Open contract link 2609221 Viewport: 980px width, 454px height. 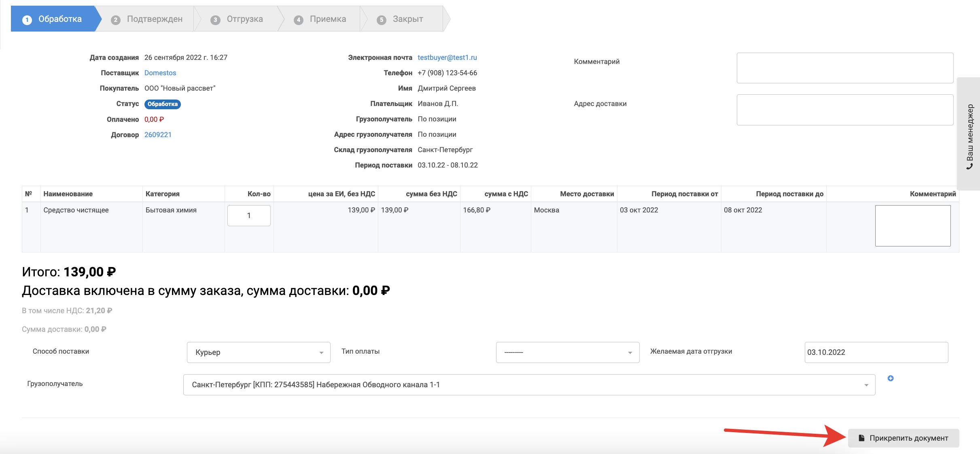(158, 135)
